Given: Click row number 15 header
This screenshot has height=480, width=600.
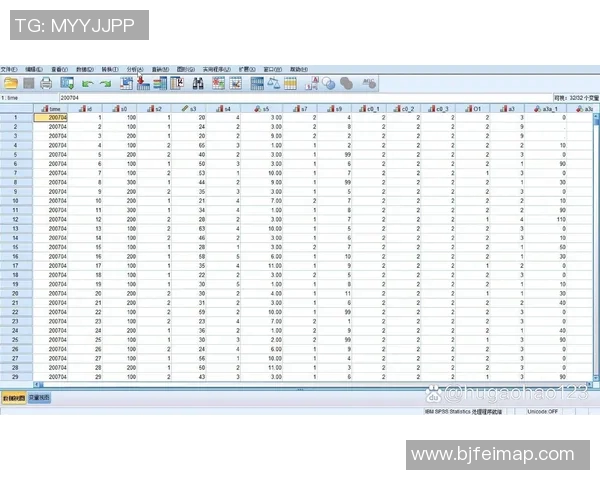Looking at the screenshot, I should [x=15, y=246].
